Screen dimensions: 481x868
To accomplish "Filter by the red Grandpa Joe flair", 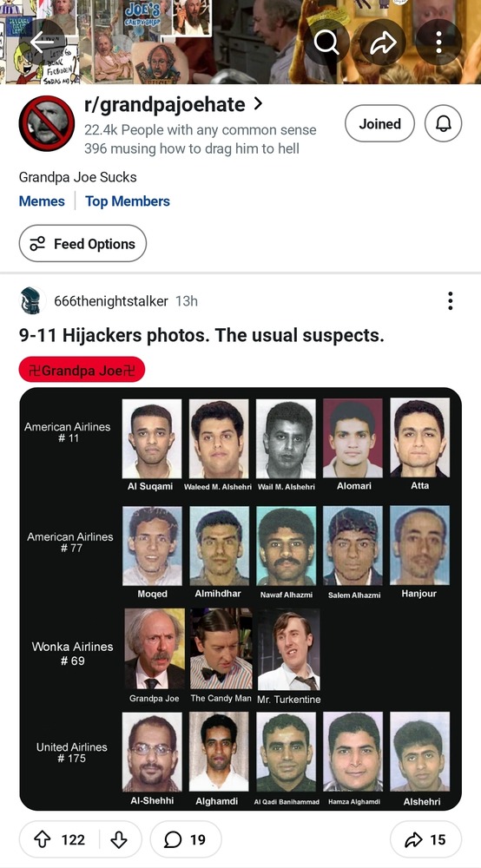I will 82,370.
